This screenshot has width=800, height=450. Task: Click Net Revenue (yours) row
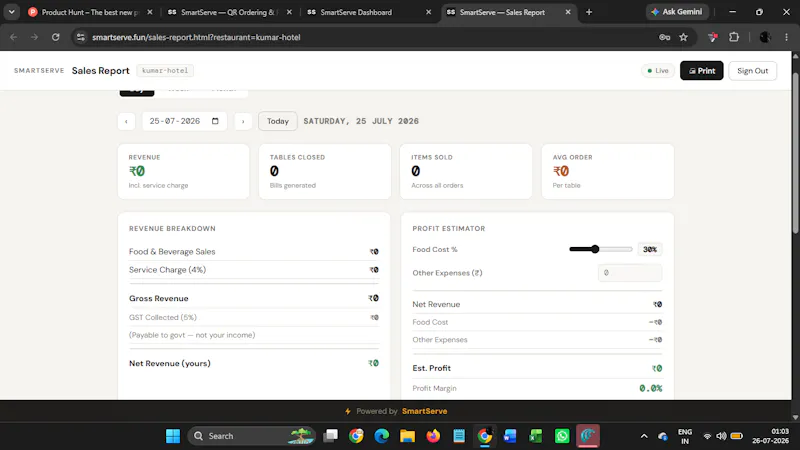[254, 363]
